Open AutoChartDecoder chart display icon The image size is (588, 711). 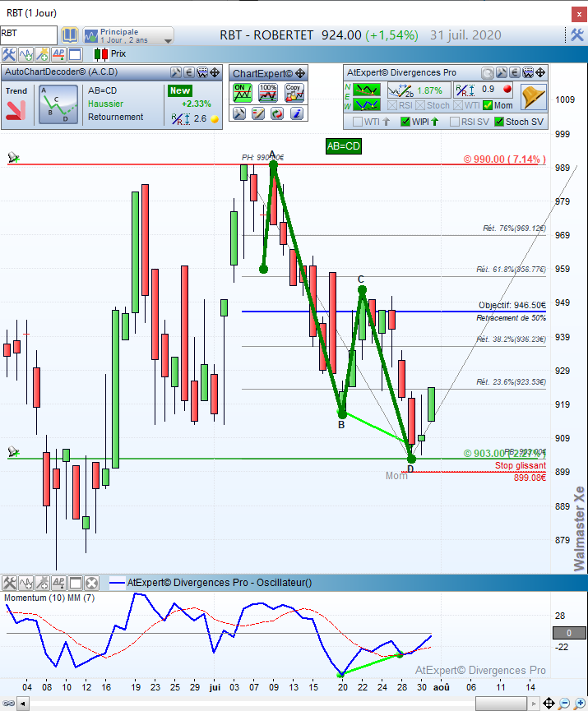pyautogui.click(x=202, y=72)
